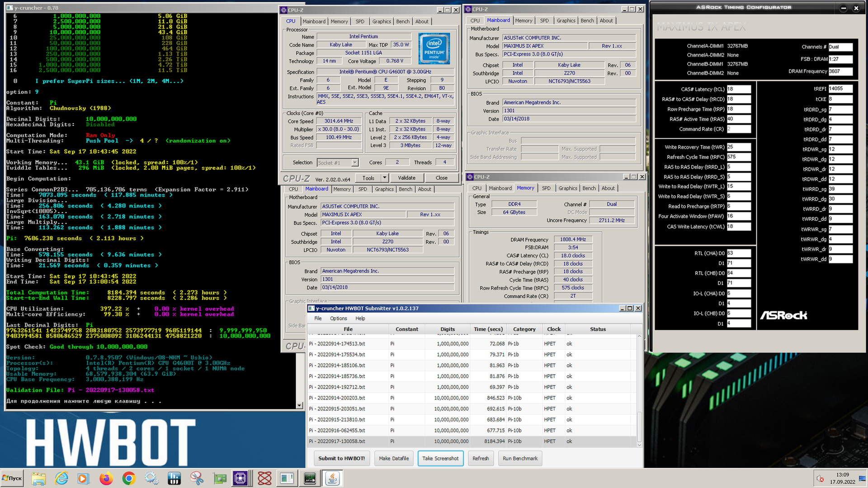Open the About tab in top-right CPU-Z window
Screen dimensions: 868x488
606,20
